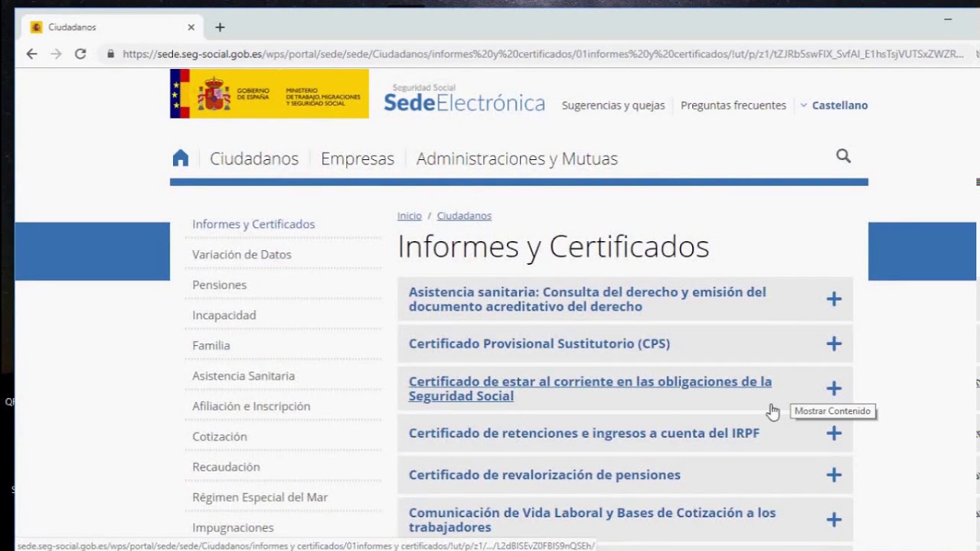Click Inicio in the breadcrumb trail

(x=409, y=216)
